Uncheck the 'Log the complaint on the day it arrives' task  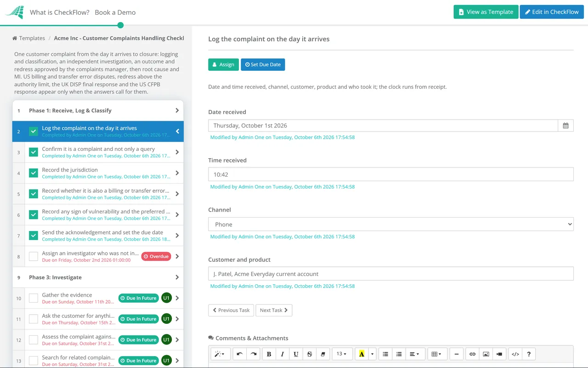pos(34,131)
